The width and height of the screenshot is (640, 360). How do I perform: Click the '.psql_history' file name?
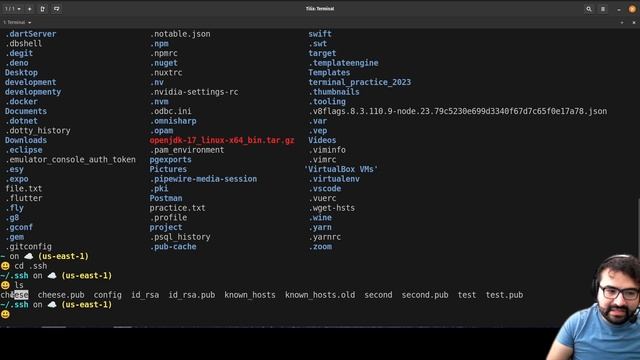(x=180, y=237)
